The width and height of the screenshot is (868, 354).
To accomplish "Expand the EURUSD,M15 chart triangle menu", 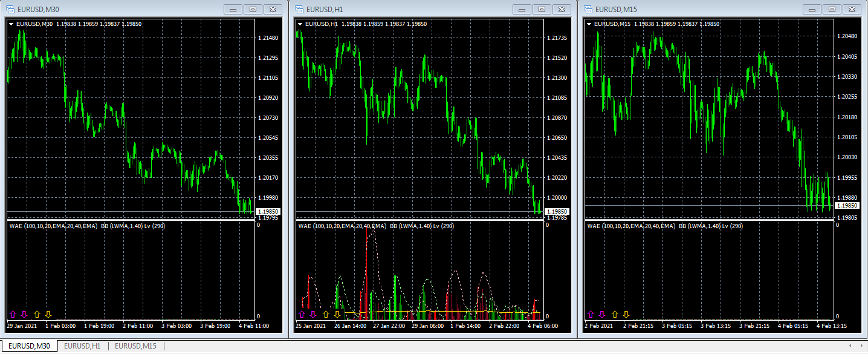I will [x=590, y=24].
